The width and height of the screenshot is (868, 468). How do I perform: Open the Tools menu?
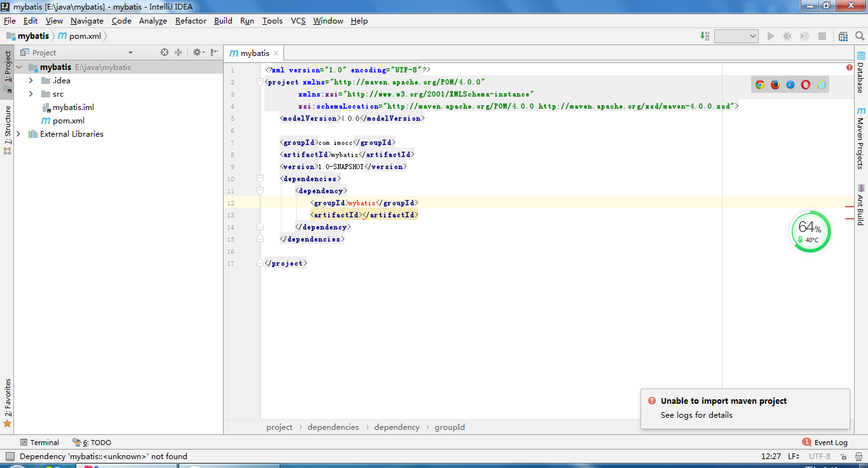coord(273,21)
